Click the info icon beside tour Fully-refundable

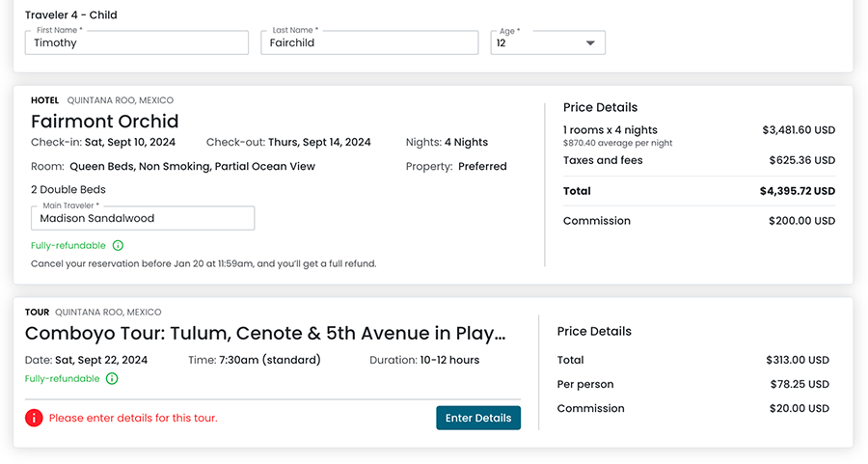pos(112,379)
